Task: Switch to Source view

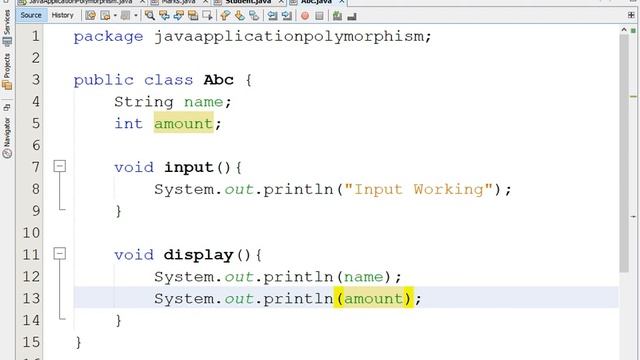Action: [31, 15]
